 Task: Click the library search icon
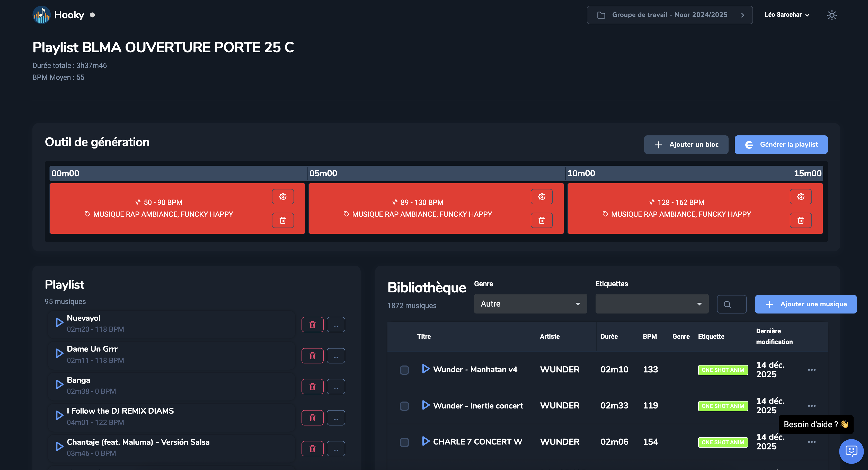[x=727, y=304]
